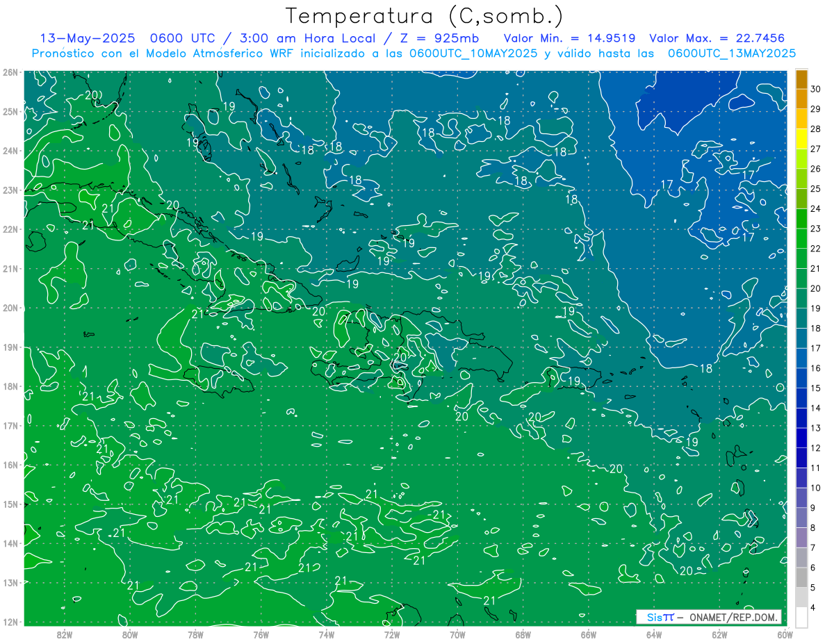Click the blue legend swatch between 15 and 16
834x644 pixels.
pyautogui.click(x=802, y=378)
